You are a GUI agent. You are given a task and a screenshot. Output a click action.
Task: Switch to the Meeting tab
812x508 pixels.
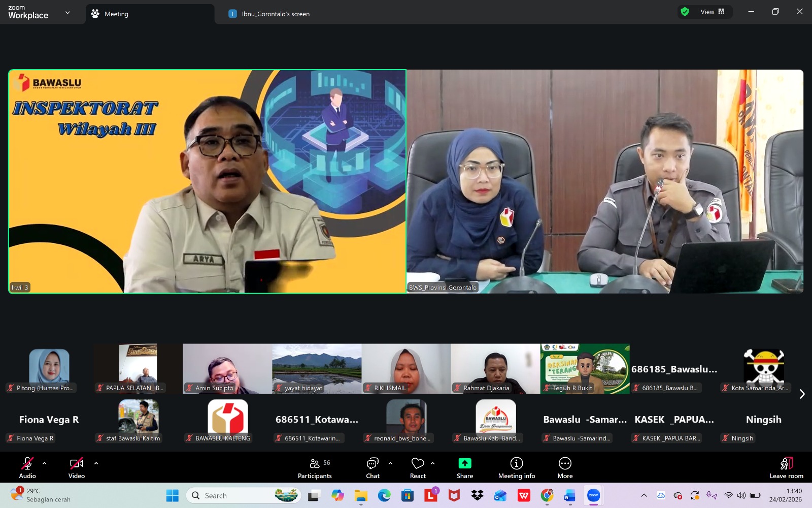(150, 14)
